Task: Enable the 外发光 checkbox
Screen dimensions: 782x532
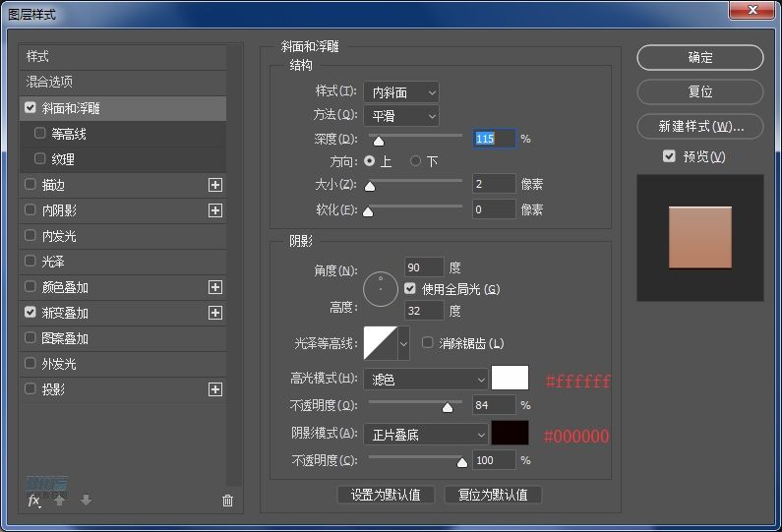Action: point(30,363)
